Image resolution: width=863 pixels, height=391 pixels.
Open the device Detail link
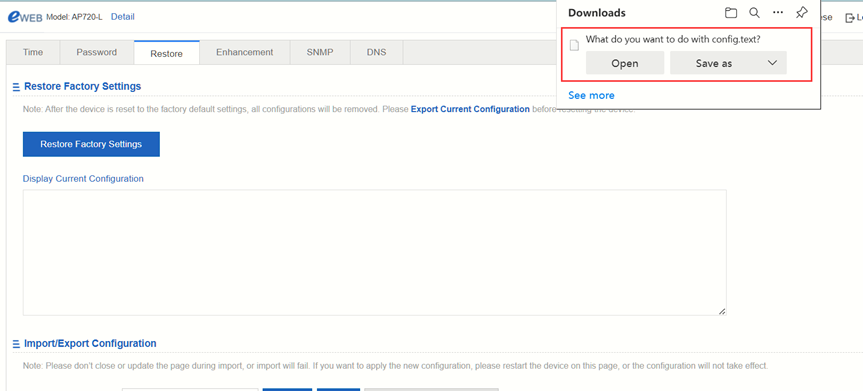click(123, 17)
